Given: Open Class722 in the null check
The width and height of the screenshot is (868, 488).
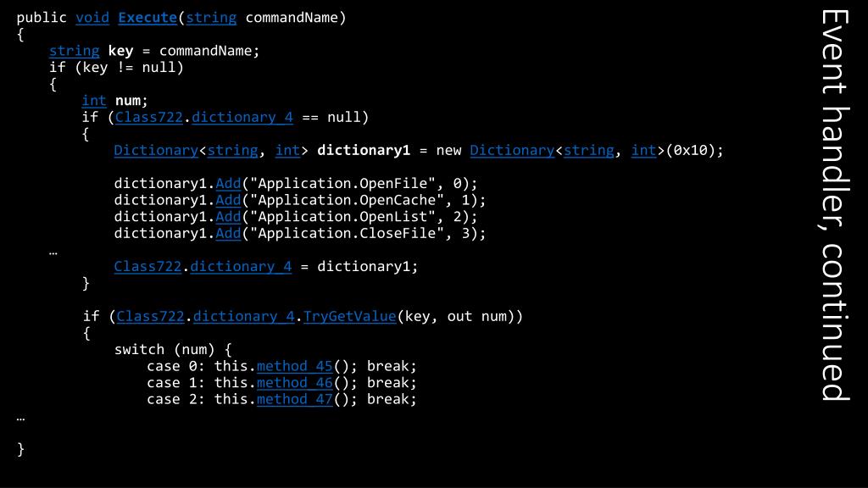Looking at the screenshot, I should coord(149,117).
